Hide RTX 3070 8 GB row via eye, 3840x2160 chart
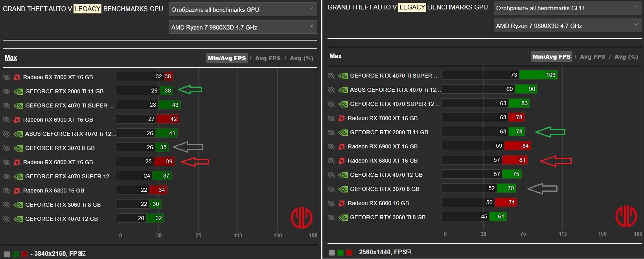The width and height of the screenshot is (644, 259). click(x=6, y=148)
